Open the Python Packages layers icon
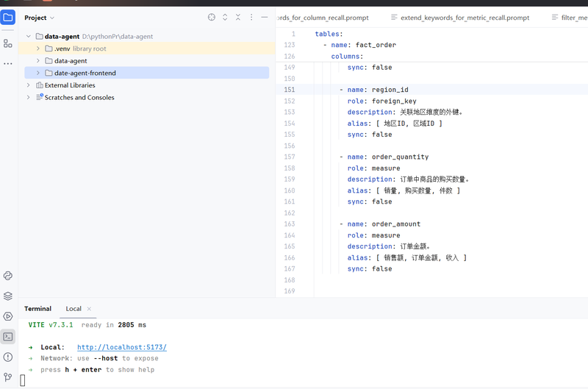This screenshot has width=588, height=389. [x=8, y=296]
